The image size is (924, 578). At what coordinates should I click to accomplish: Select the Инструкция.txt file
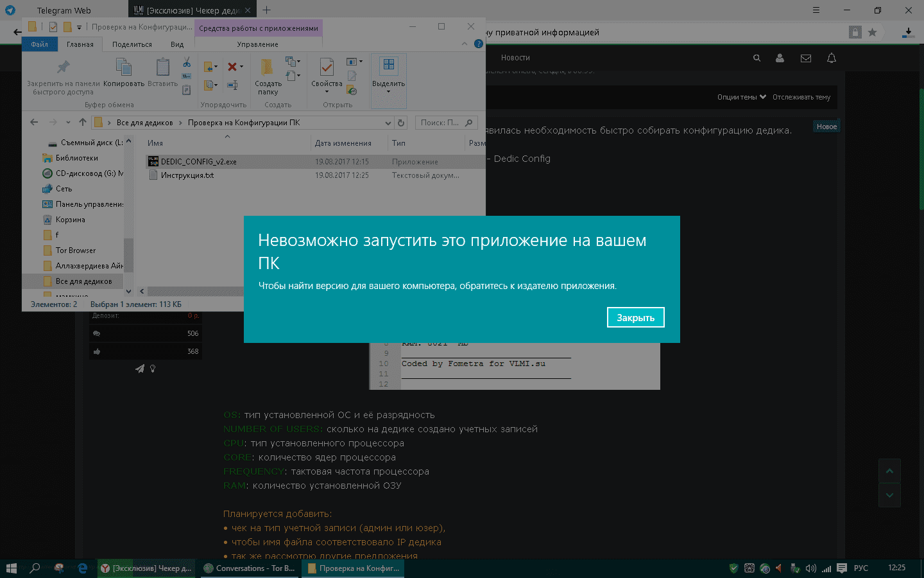tap(187, 175)
